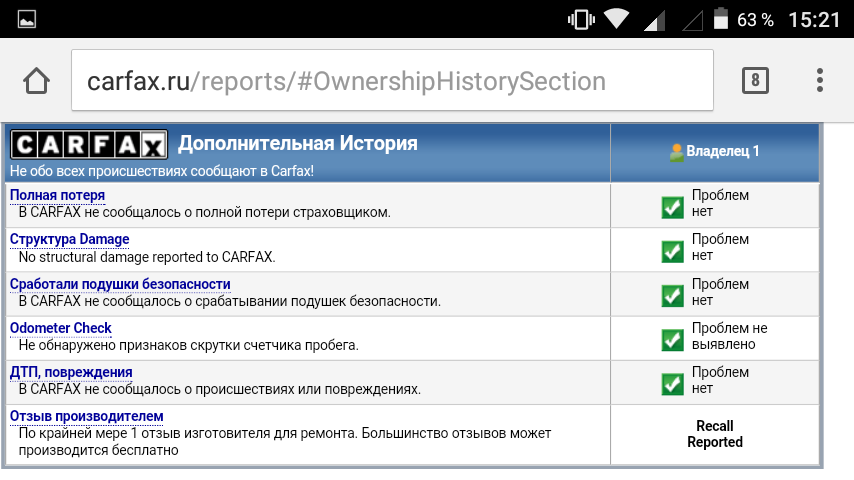Open the browser three-dot overflow menu

click(x=819, y=81)
